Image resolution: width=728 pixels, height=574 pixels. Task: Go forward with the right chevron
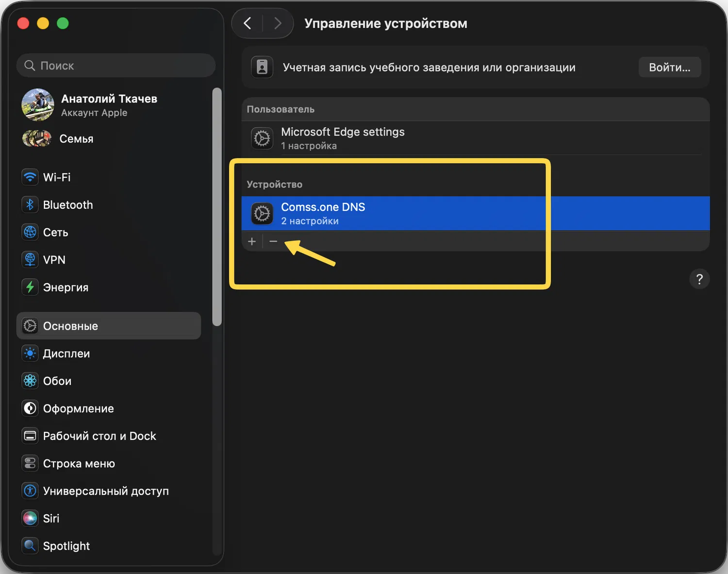[x=278, y=23]
